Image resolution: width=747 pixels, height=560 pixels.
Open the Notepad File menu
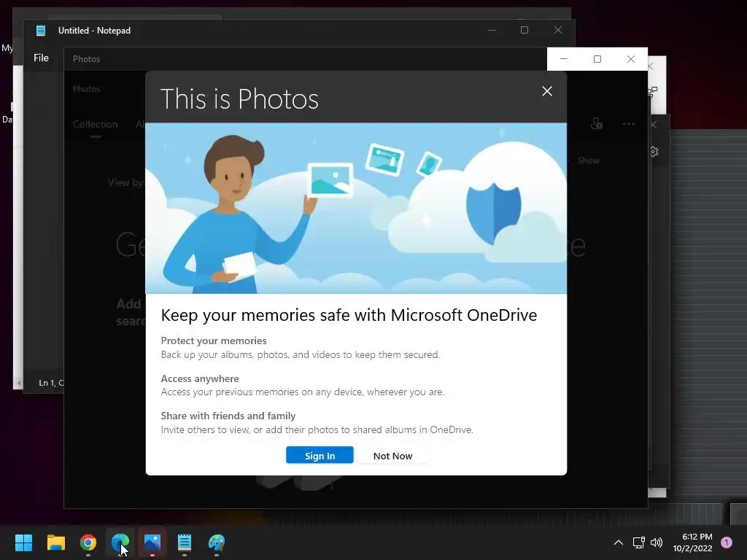(41, 58)
